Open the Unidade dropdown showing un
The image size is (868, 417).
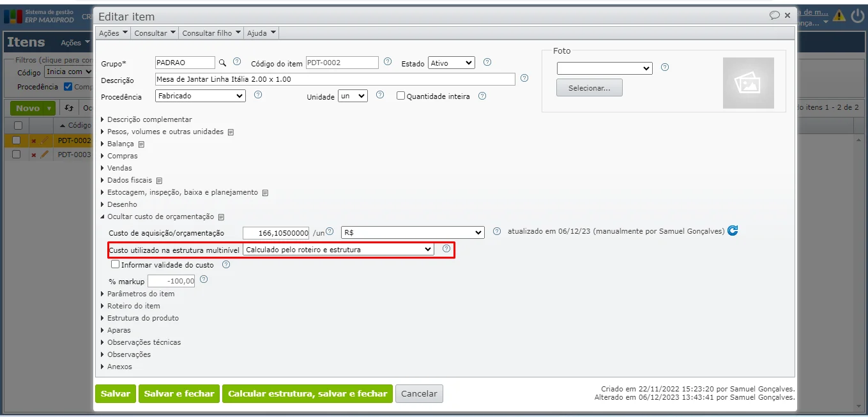(x=353, y=96)
